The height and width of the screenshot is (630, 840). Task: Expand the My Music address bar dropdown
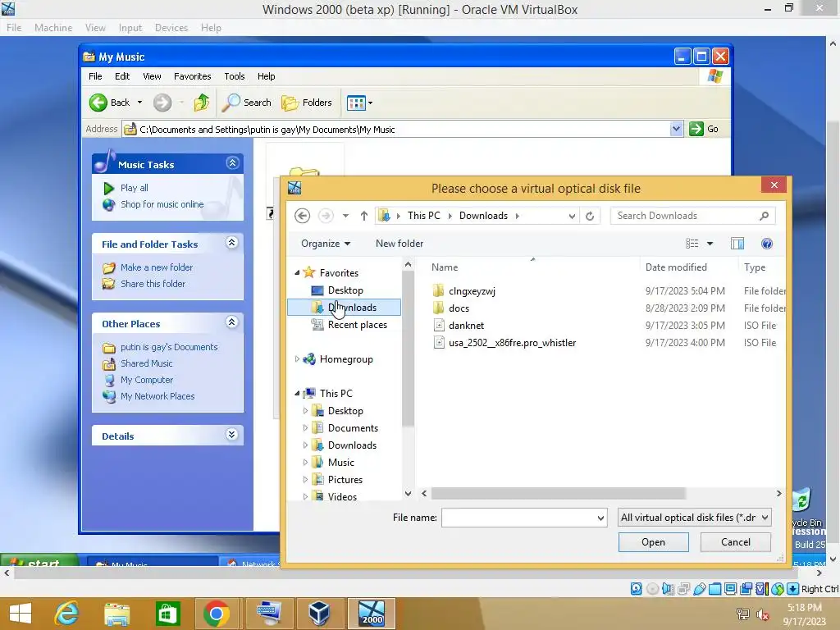coord(676,129)
